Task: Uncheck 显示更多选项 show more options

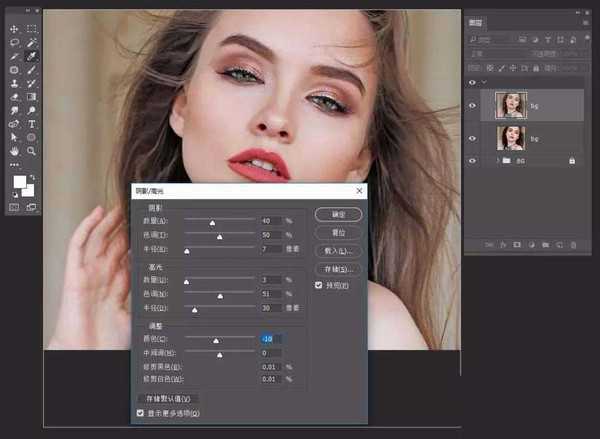Action: (x=139, y=412)
